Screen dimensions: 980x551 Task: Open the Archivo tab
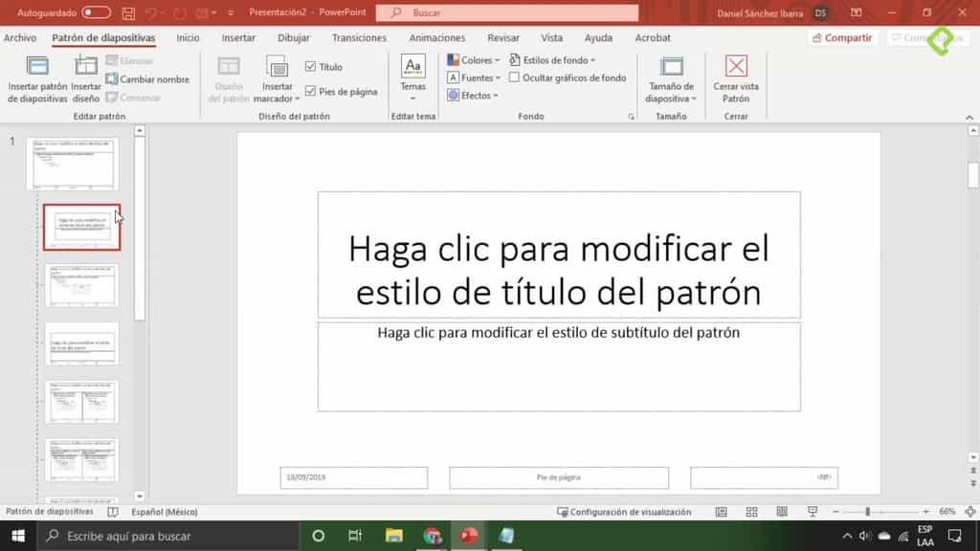click(x=20, y=37)
